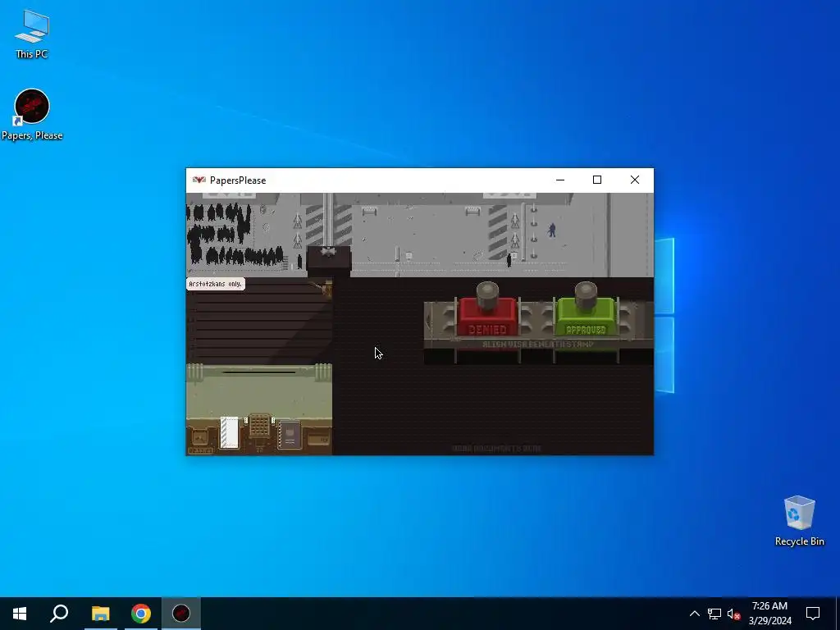Close the PapersPlease window
Viewport: 840px width, 630px height.
pyautogui.click(x=635, y=180)
